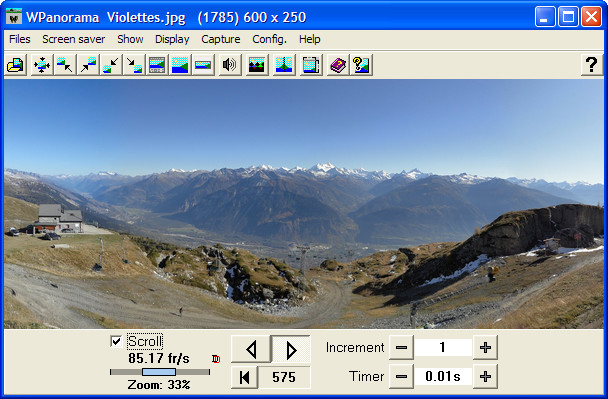The height and width of the screenshot is (399, 608).
Task: Click the move-to-top-left arrow icon
Action: [x=64, y=65]
